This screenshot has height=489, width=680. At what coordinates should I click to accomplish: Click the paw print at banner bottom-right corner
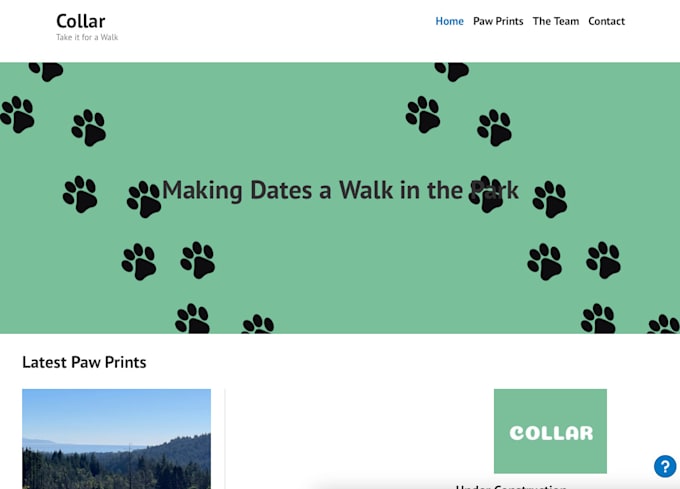coord(664,324)
